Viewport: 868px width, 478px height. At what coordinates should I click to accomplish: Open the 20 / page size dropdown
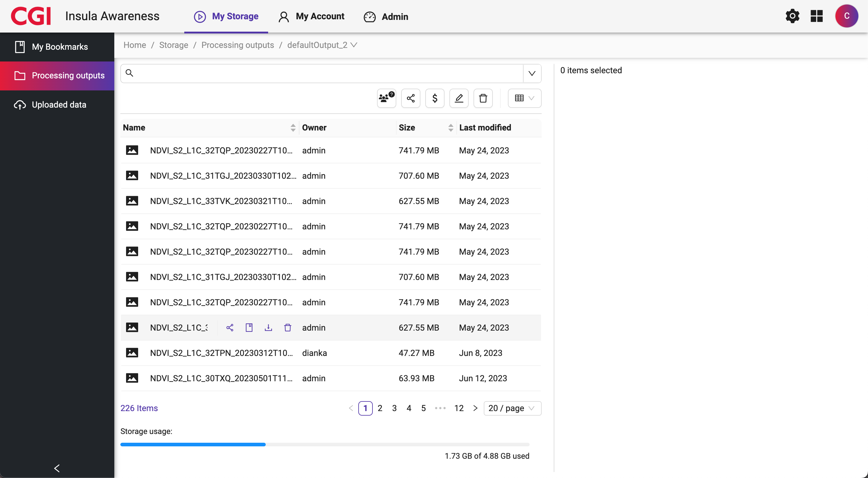[x=512, y=408]
